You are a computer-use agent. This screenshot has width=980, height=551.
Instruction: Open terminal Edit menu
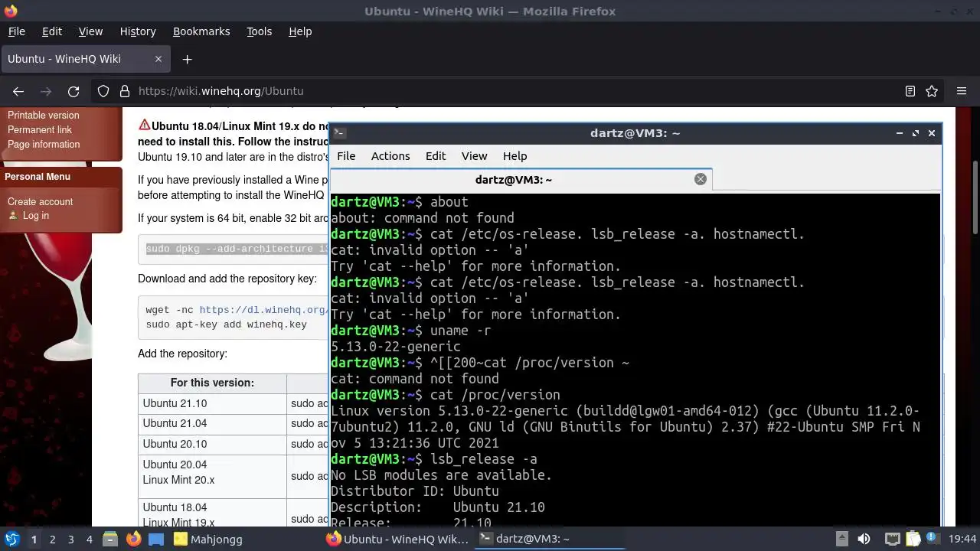coord(436,156)
